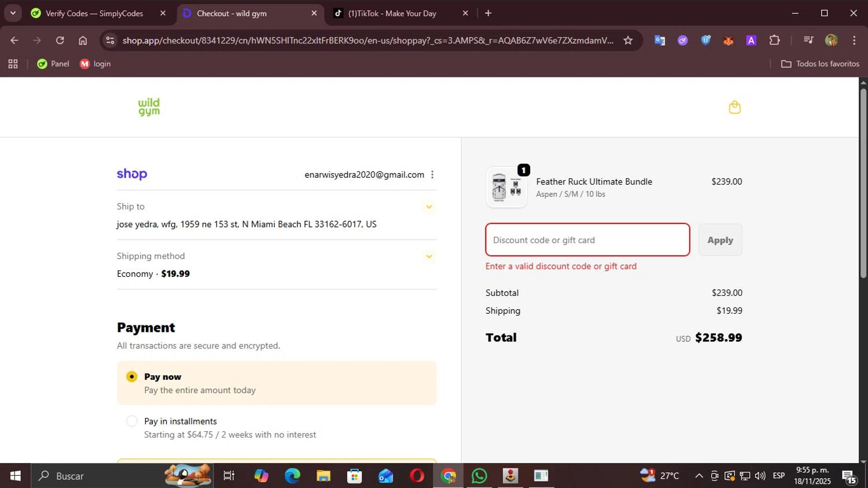Click the Feather Ruck Ultimate Bundle title
Viewport: 868px width, 488px height.
click(594, 182)
